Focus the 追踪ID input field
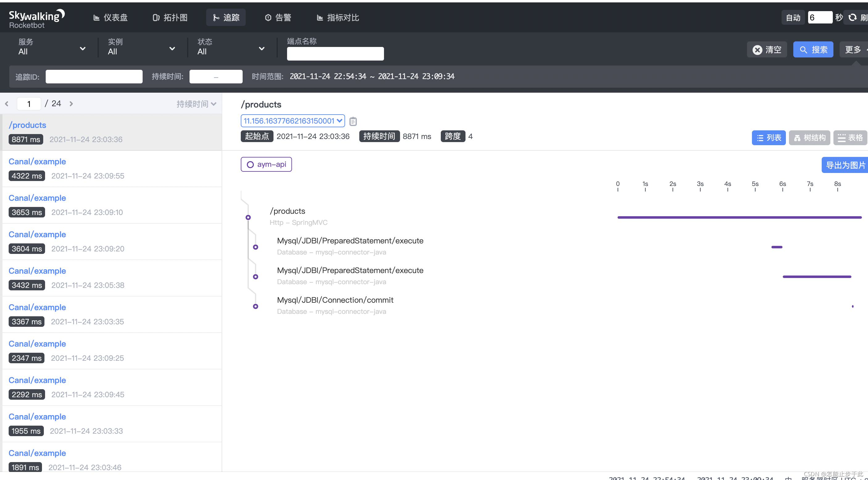The height and width of the screenshot is (480, 868). click(x=94, y=77)
